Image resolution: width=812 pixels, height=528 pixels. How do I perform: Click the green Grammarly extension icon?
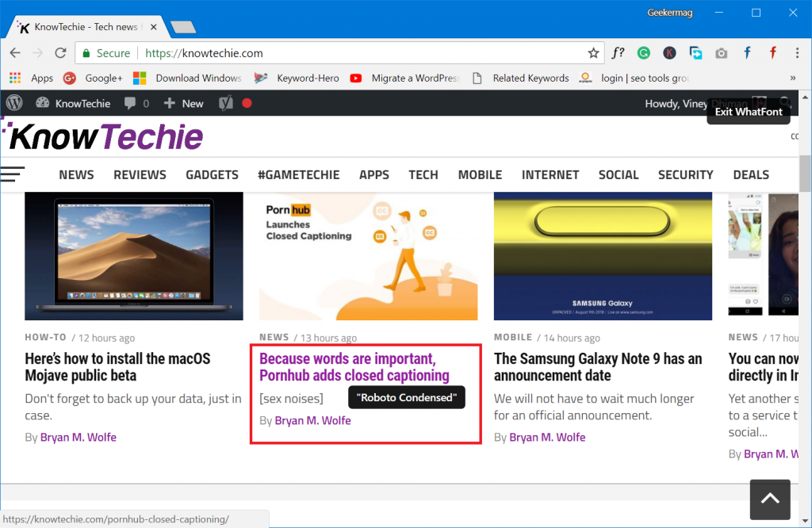click(x=644, y=53)
